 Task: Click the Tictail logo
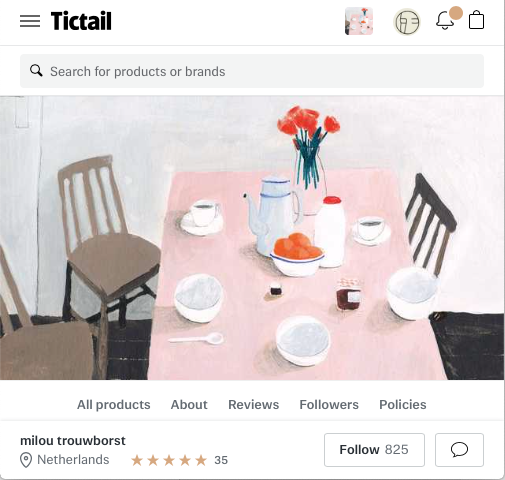[81, 21]
